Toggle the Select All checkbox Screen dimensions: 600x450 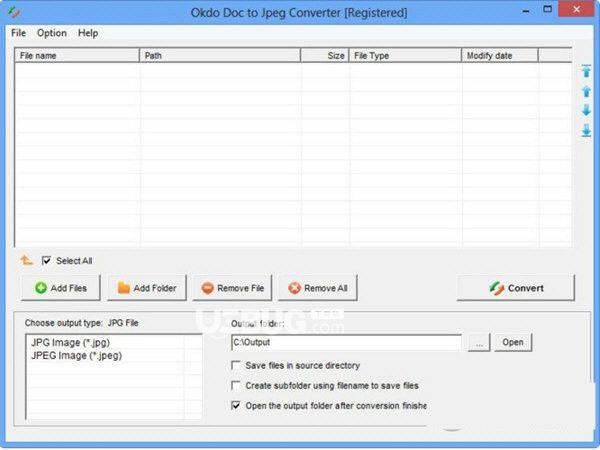click(46, 261)
